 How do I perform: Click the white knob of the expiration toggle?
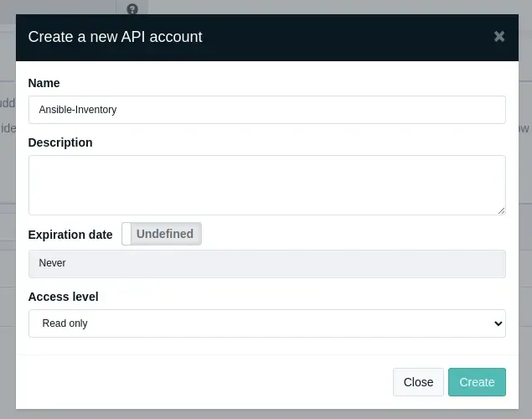click(x=127, y=234)
